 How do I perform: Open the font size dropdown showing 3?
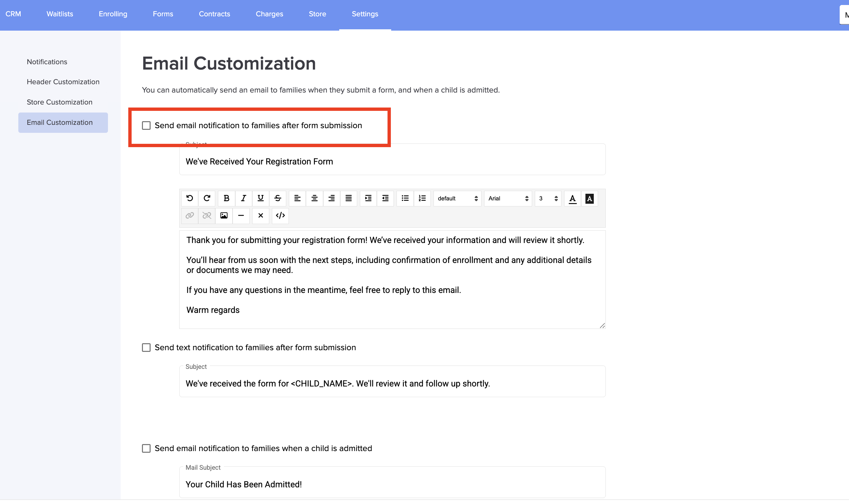(547, 199)
